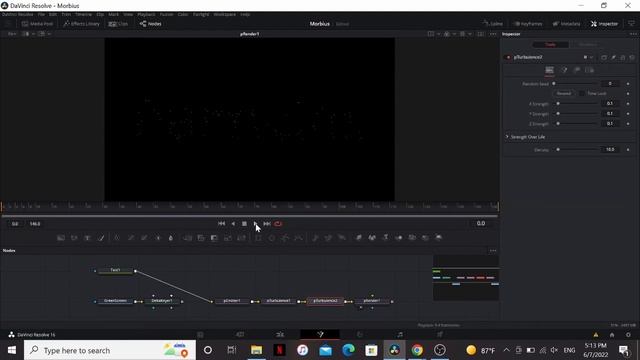The image size is (640, 360).
Task: Click the pTurbulence2 pin icon
Action: [613, 57]
